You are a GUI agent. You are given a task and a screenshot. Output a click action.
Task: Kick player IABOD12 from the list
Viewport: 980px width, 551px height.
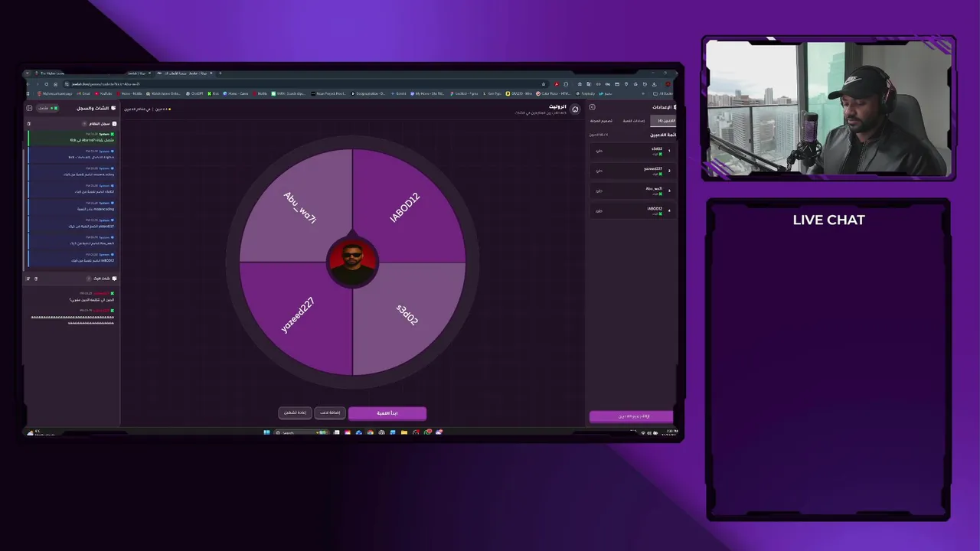(599, 210)
